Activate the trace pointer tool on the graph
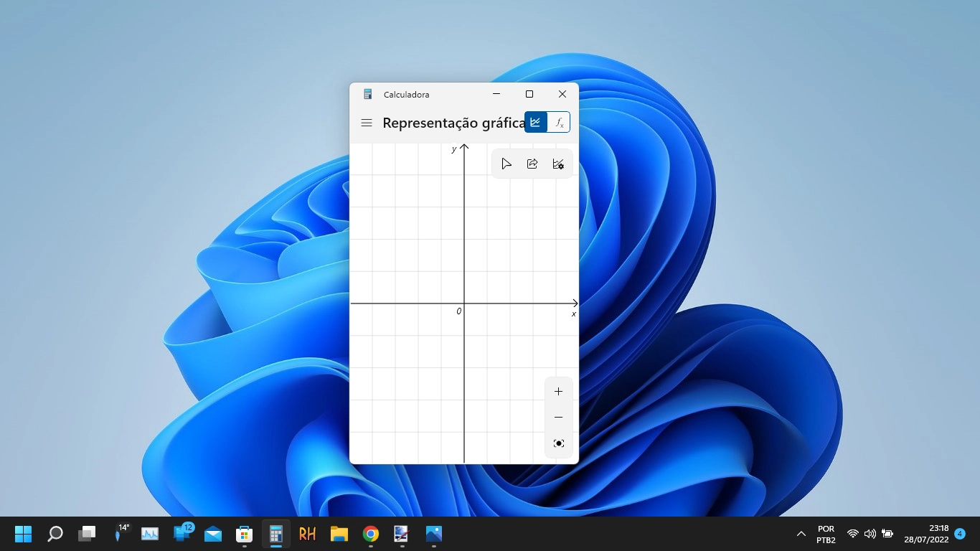Screen dimensions: 980x551 (x=507, y=164)
